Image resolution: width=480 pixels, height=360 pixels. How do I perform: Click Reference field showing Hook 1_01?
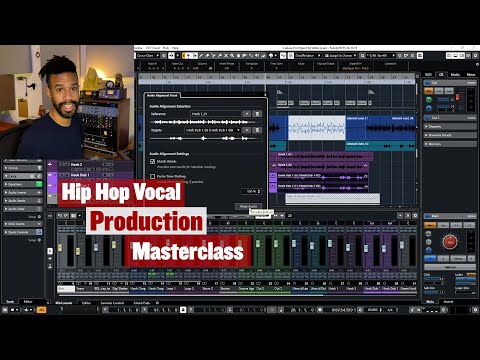pos(216,114)
